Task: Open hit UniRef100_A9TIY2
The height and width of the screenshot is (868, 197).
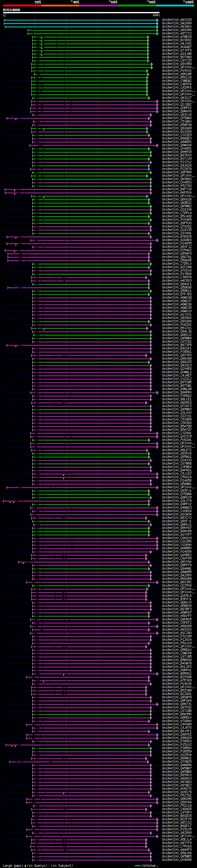Action: tap(177, 33)
